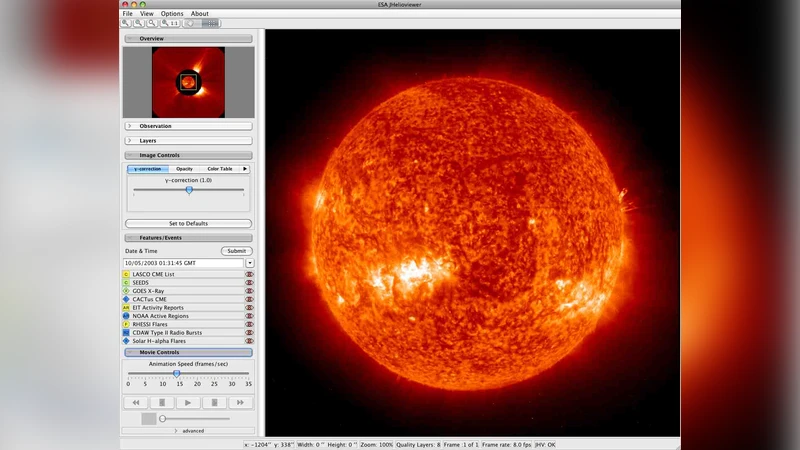
Task: Click the CDAW Type II Radio Bursts icon
Action: (x=126, y=333)
